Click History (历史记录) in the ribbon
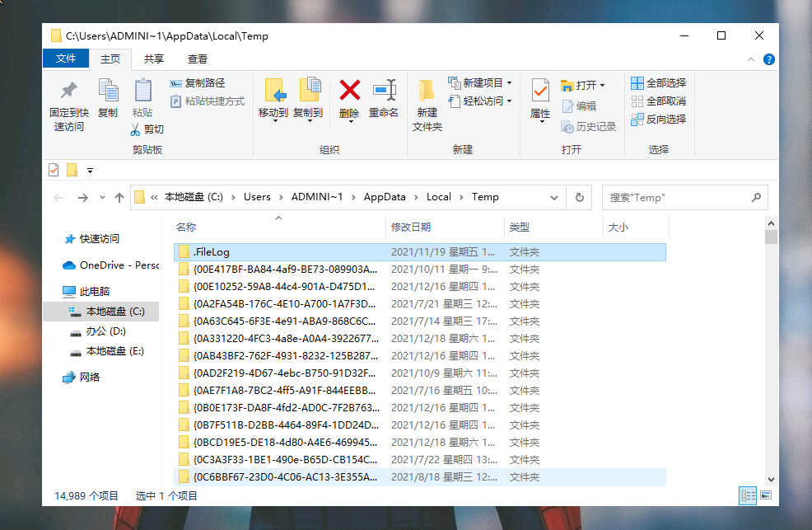812x530 pixels. pos(589,126)
